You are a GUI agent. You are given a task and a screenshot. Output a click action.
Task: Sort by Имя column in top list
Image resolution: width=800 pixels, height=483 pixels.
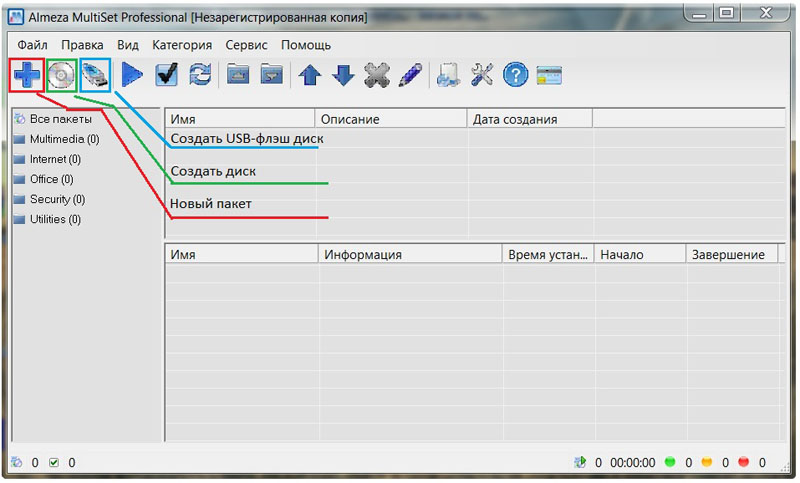pyautogui.click(x=240, y=119)
